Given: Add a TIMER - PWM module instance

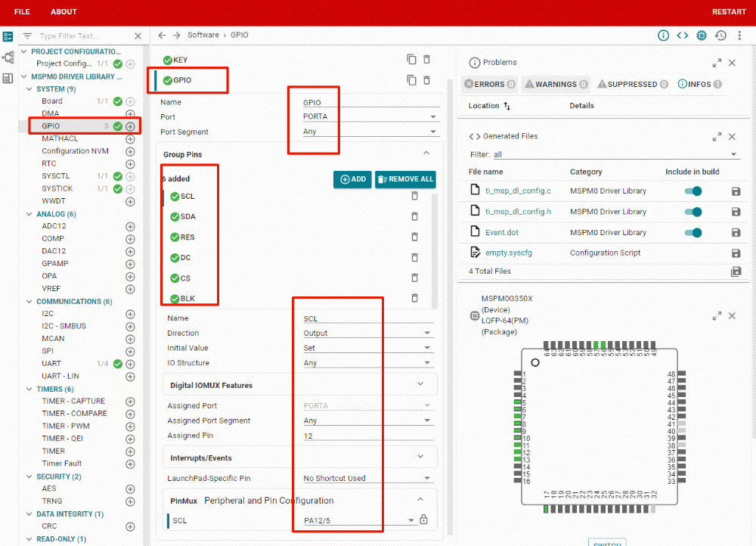Looking at the screenshot, I should pos(130,427).
